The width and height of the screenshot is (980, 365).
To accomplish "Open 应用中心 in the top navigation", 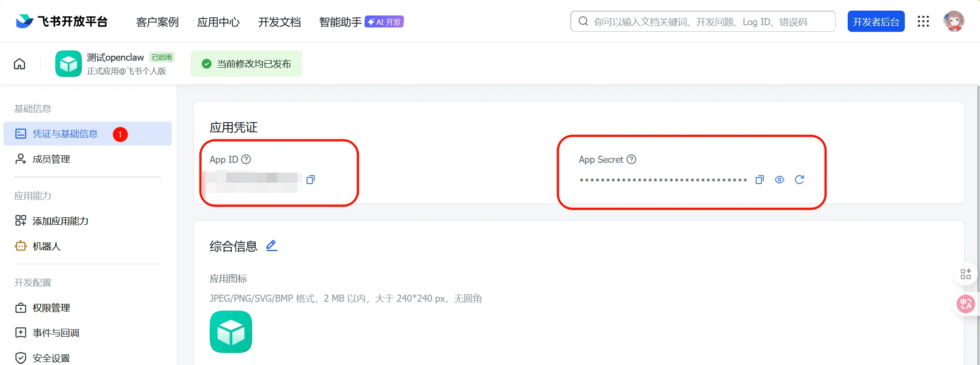I will [x=218, y=22].
